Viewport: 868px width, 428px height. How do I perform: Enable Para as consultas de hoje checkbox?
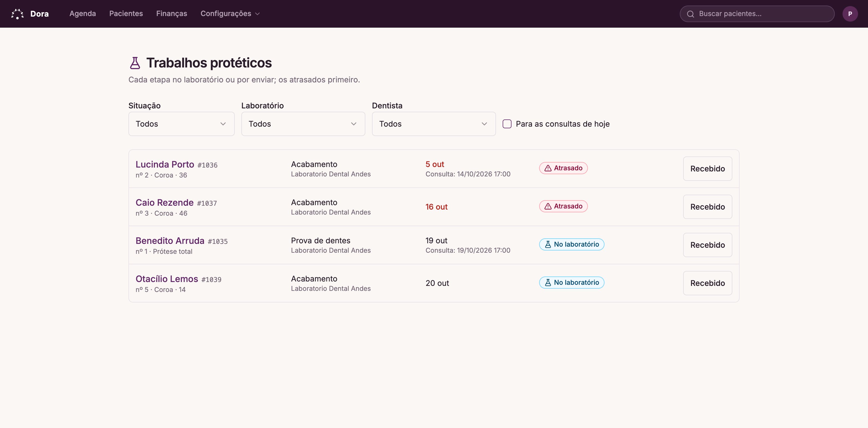pyautogui.click(x=507, y=124)
